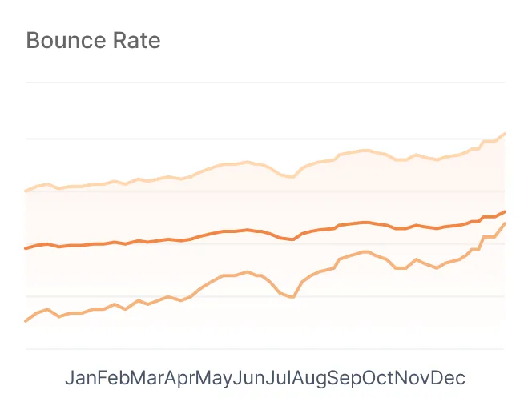Screen dimensions: 532x402
Task: Select the Jan label on the x-axis
Action: [81, 377]
